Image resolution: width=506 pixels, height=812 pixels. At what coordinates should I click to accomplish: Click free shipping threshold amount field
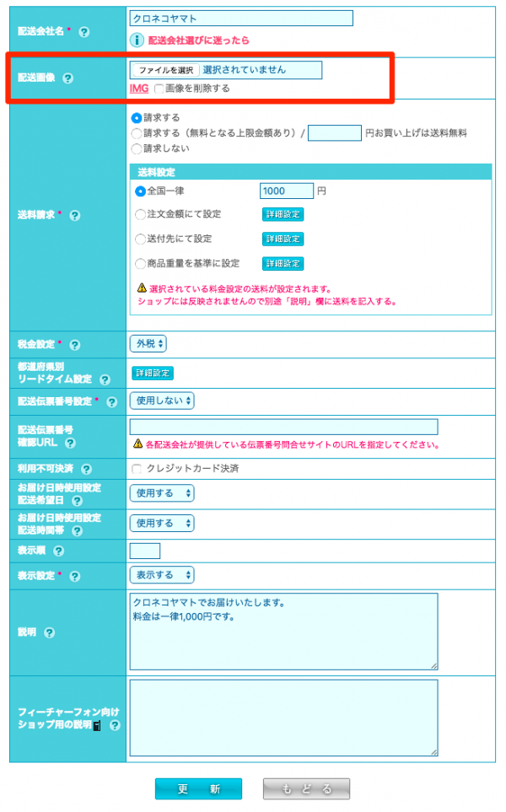(x=335, y=133)
